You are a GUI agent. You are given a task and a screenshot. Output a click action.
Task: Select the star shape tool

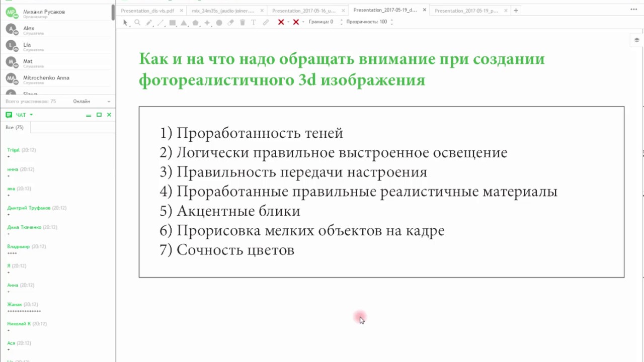207,22
